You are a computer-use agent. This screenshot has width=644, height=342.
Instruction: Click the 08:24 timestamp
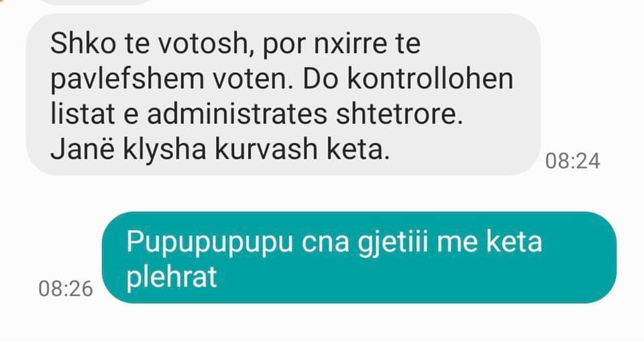[572, 161]
